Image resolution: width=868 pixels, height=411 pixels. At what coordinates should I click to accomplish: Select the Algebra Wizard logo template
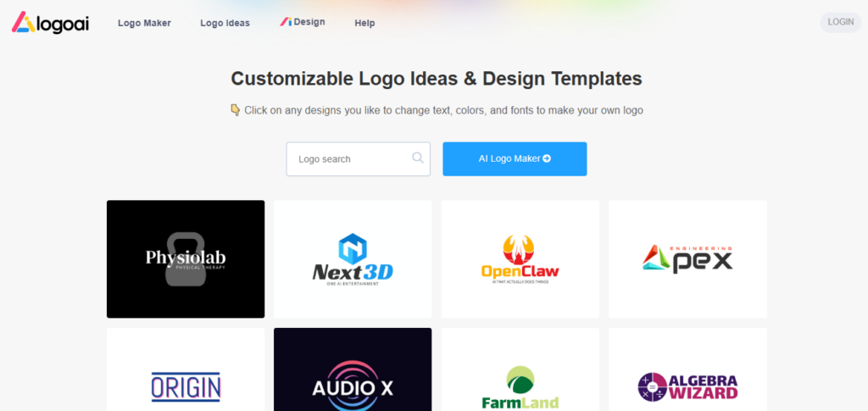pos(687,369)
